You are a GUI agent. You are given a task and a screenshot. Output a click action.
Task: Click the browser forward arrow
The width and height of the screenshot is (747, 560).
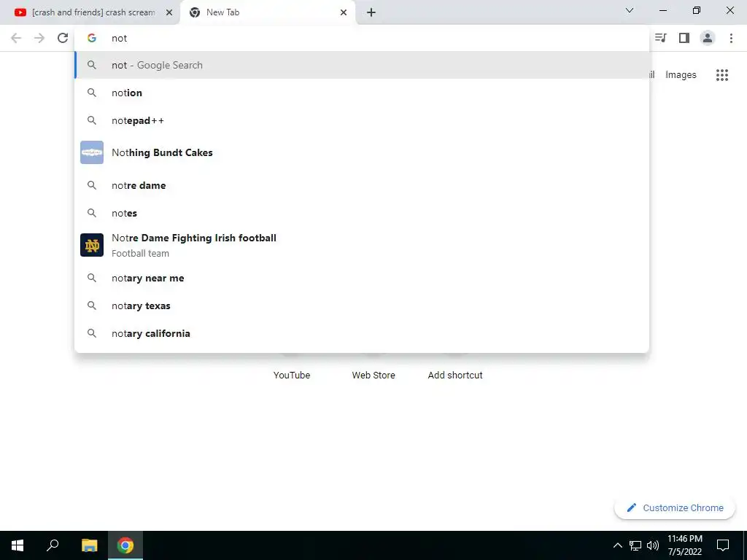pos(39,38)
